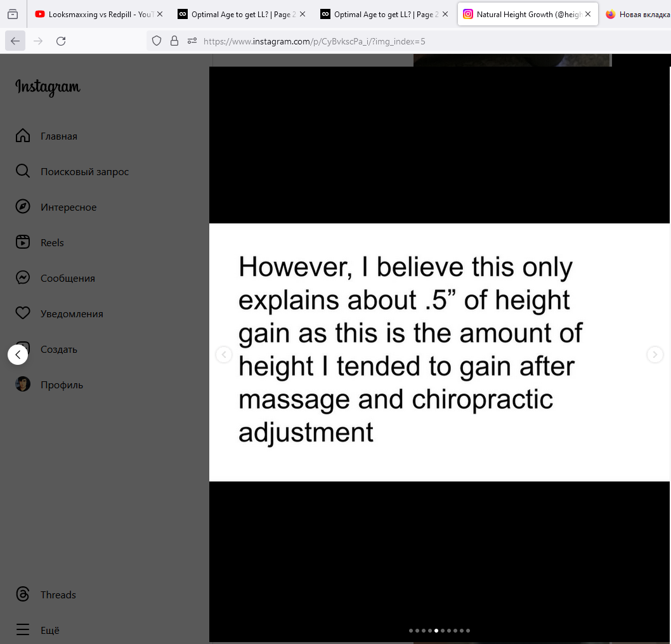Select the last carousel indicator dot
The image size is (671, 644).
[468, 631]
